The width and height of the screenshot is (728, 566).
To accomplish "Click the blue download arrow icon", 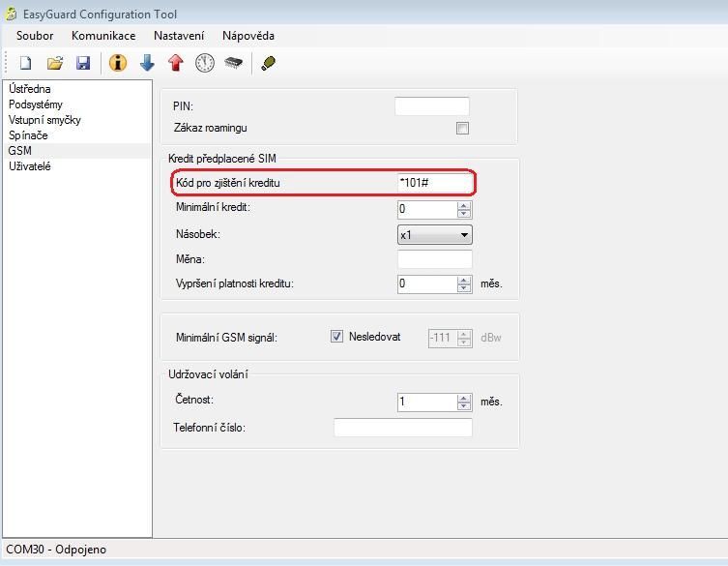I will pyautogui.click(x=147, y=63).
